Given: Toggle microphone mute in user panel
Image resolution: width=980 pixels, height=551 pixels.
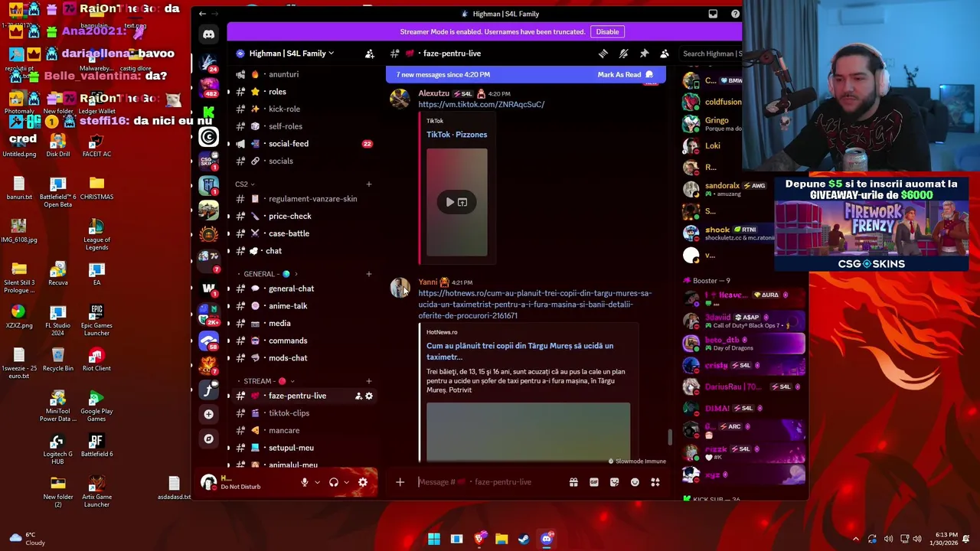Looking at the screenshot, I should (305, 482).
